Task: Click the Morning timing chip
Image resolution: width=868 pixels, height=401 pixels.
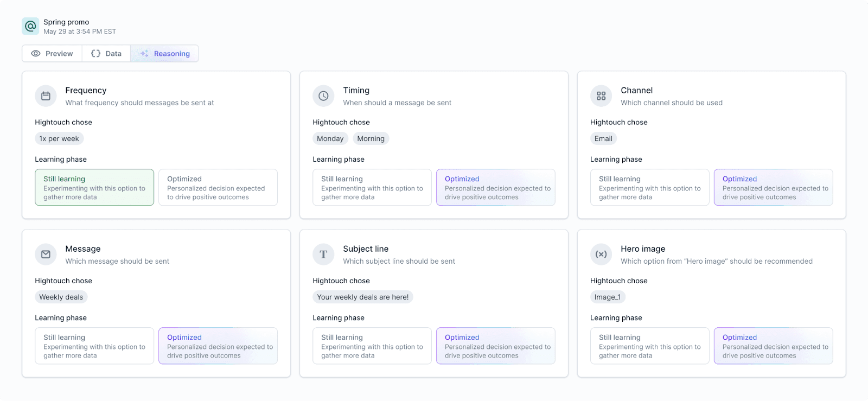Action: tap(371, 139)
